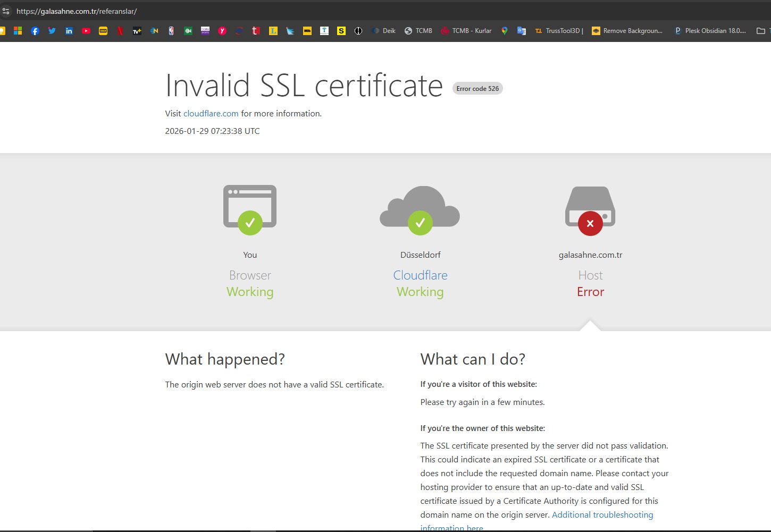Open the yellow S bookmark
This screenshot has height=532, width=771.
(341, 31)
